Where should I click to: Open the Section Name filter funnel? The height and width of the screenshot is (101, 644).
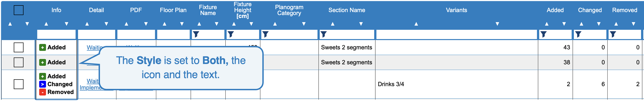coord(324,34)
